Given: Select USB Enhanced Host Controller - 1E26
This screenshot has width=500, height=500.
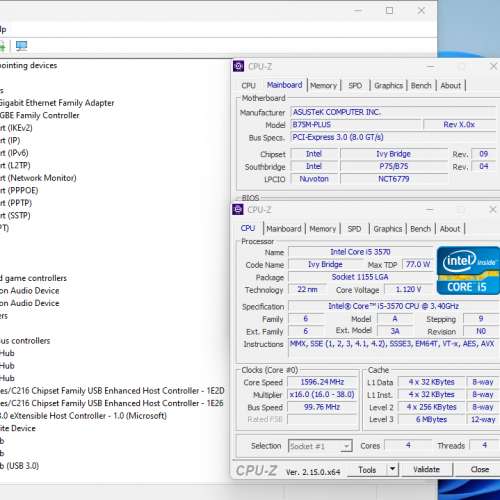Looking at the screenshot, I should [112, 403].
